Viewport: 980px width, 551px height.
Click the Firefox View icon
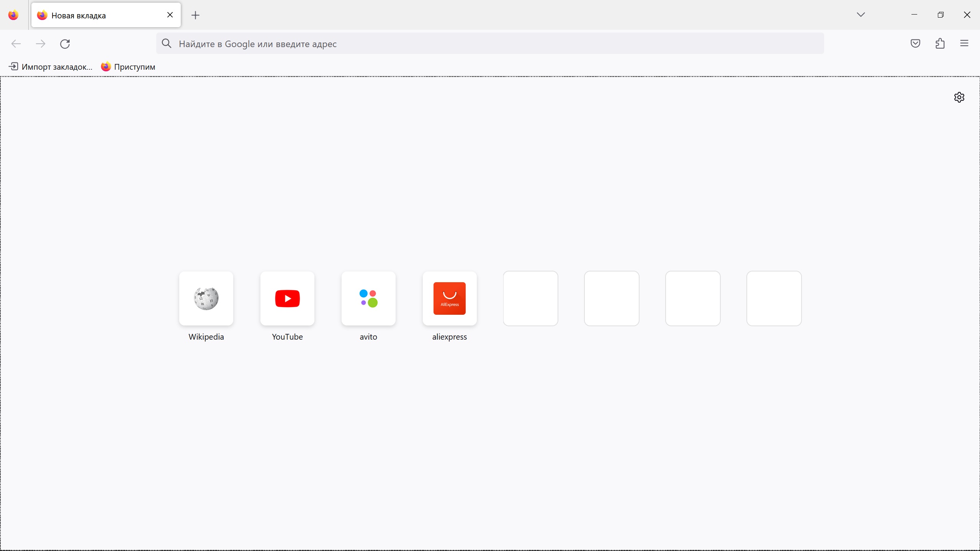pos(13,15)
